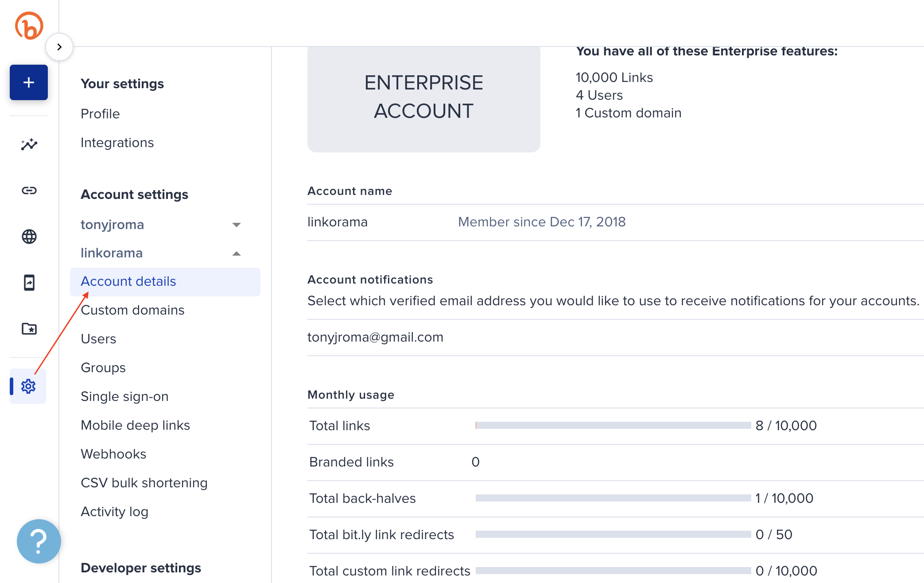Open the Custom domains globe icon
924x583 pixels.
29,237
